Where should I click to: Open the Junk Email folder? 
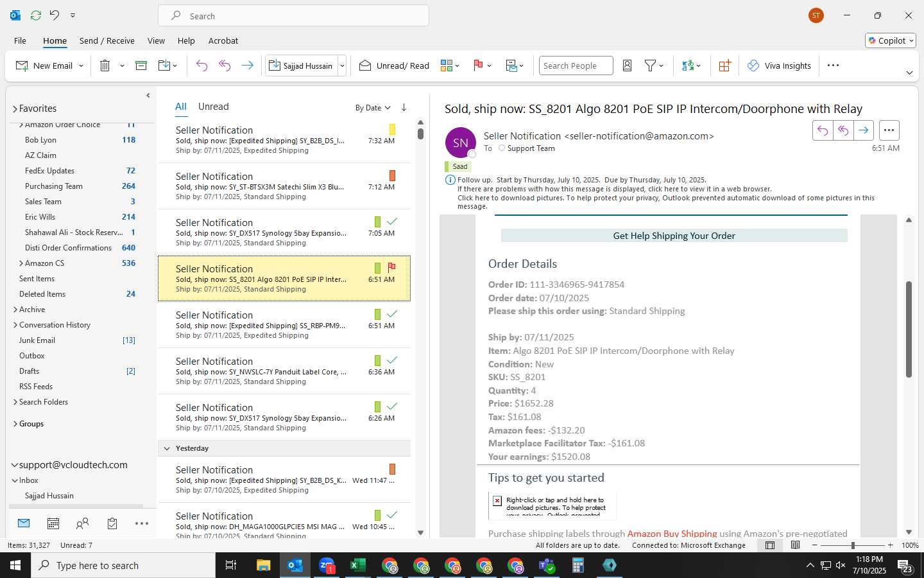point(37,340)
